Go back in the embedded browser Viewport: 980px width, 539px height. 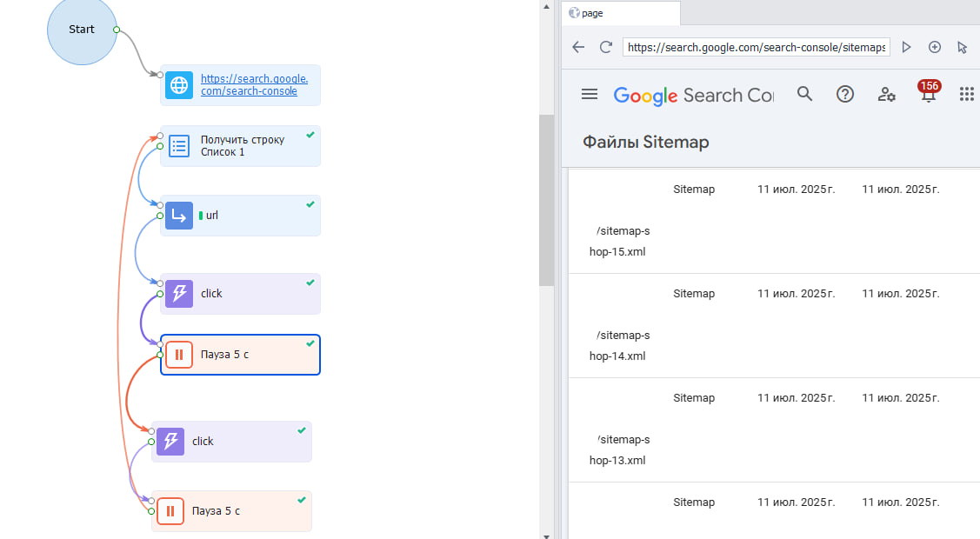pos(578,47)
